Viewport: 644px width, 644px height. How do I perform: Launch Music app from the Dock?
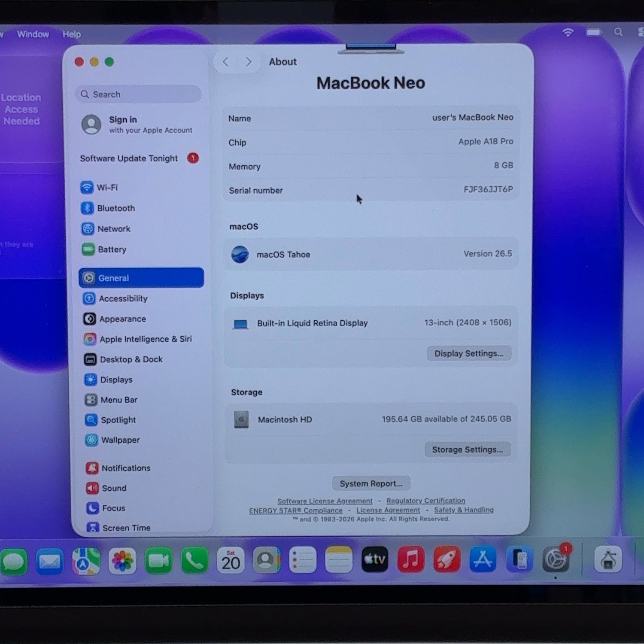coord(411,559)
